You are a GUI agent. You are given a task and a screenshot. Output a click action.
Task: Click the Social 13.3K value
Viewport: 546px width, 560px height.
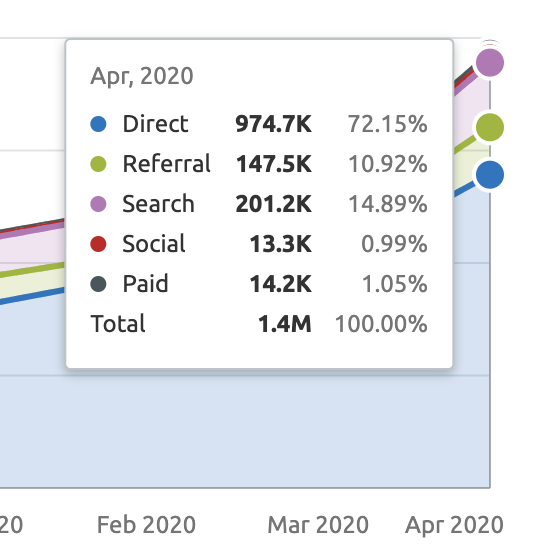pyautogui.click(x=280, y=244)
